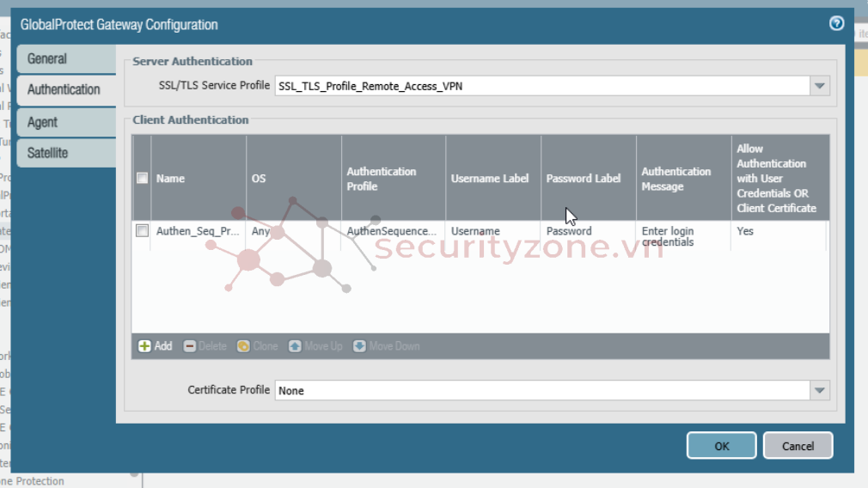Click the Delete minus icon

click(190, 346)
